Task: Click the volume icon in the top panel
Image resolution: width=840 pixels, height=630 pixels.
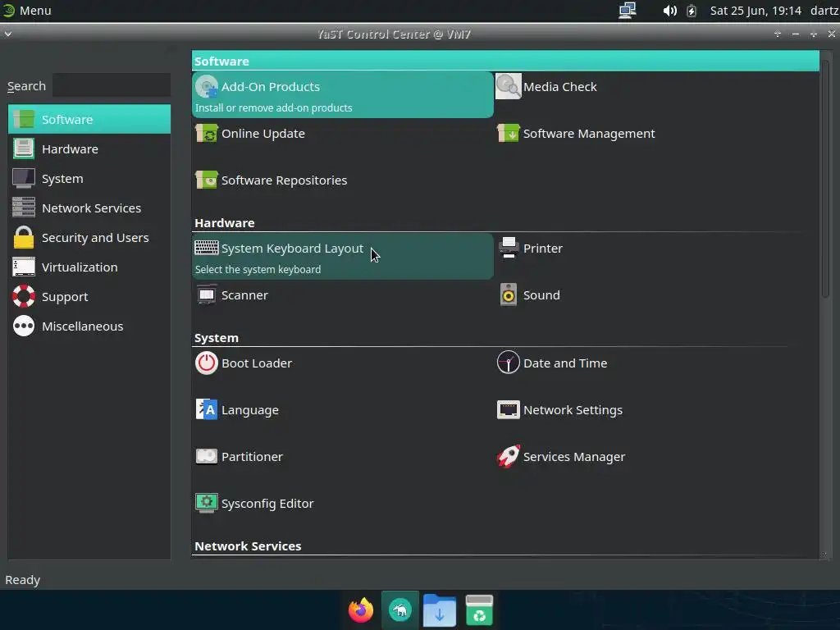Action: [x=669, y=11]
